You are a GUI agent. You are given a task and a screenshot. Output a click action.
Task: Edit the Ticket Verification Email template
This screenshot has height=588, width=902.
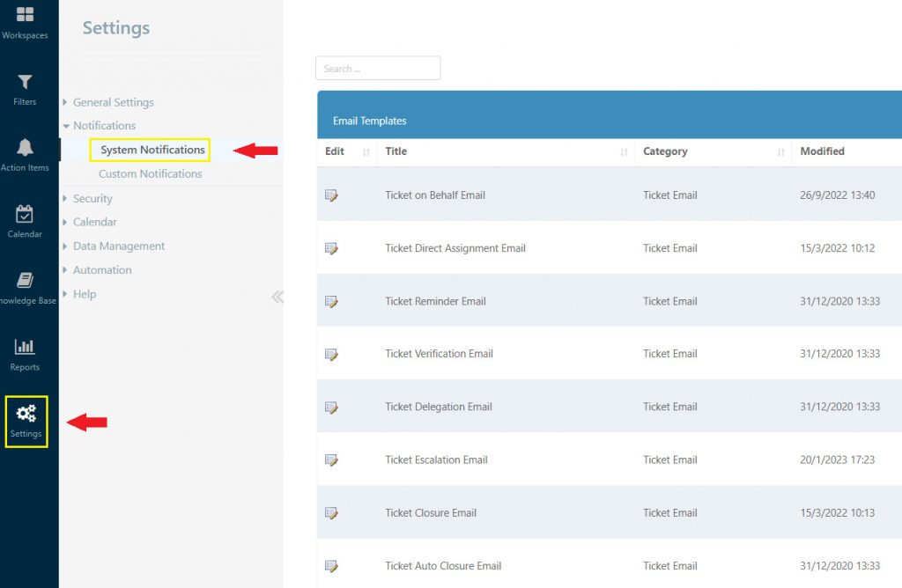(x=331, y=354)
